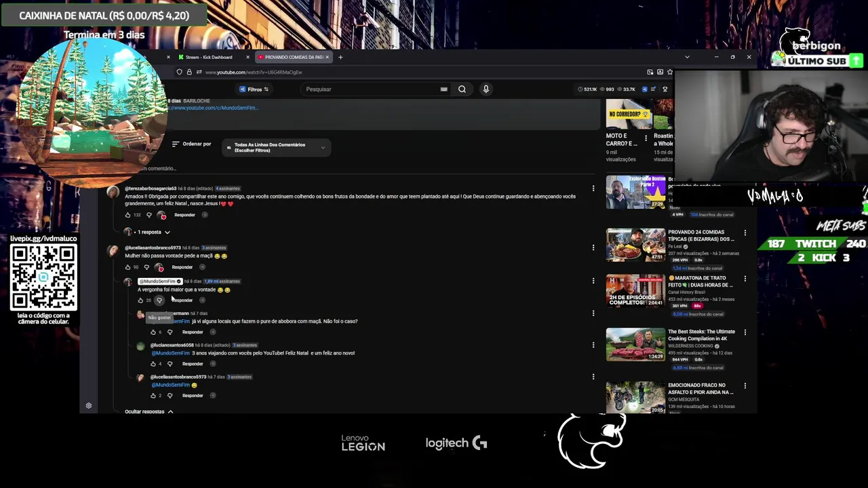868x488 pixels.
Task: Open options menu for 'PROVANDO 24 COMIDAS TÍPICAS' video
Action: coord(745,232)
